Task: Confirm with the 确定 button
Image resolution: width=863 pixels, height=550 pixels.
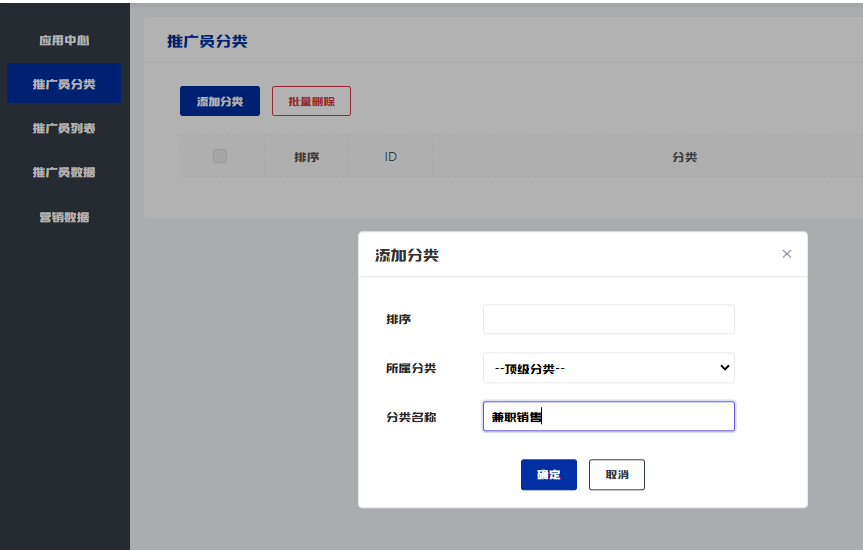Action: 548,475
